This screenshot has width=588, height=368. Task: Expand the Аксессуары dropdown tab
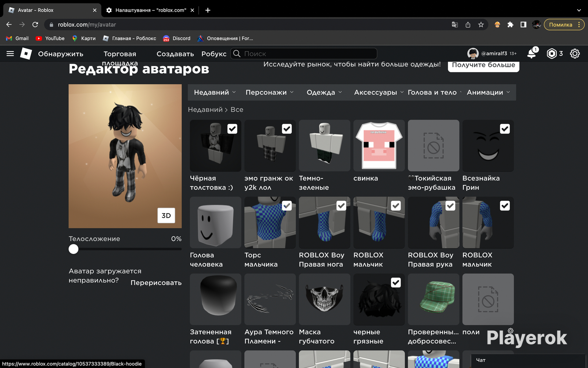(x=379, y=92)
